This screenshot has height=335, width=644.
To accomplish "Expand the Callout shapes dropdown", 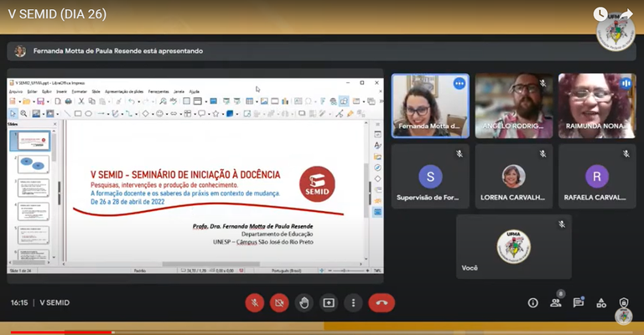I will [x=209, y=114].
